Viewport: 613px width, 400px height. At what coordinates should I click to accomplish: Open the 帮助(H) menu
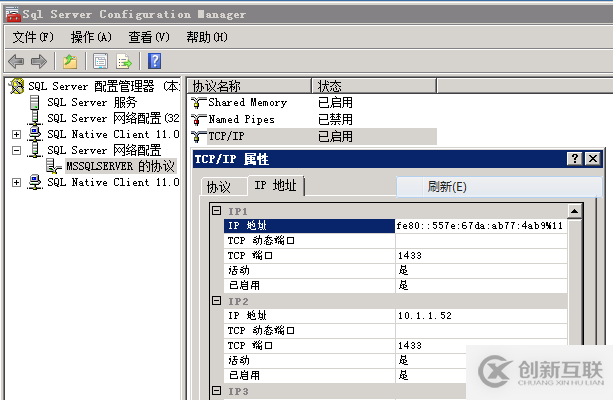tap(207, 37)
